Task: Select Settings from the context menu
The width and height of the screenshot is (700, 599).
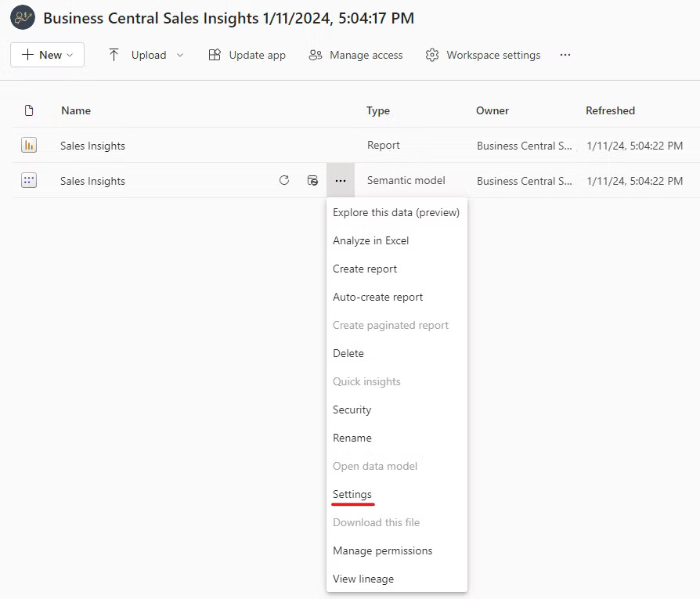Action: 352,494
